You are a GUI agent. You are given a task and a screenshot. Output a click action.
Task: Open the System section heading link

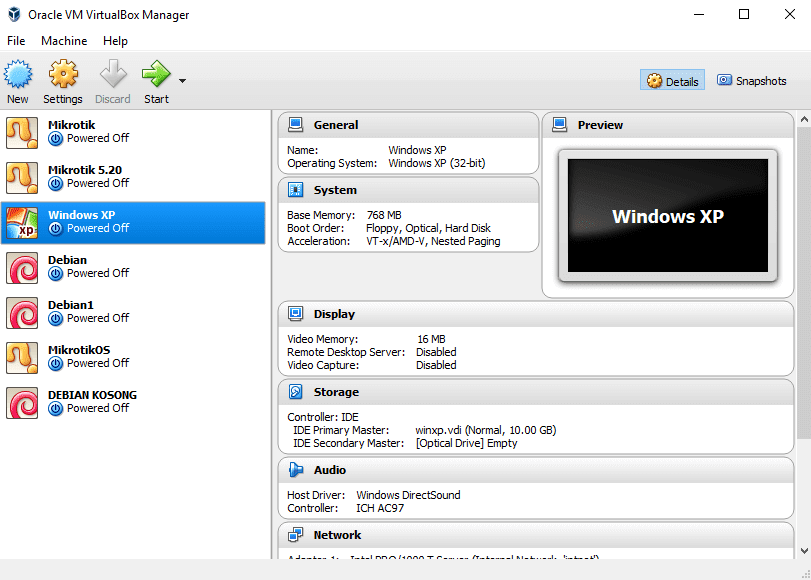pyautogui.click(x=335, y=190)
